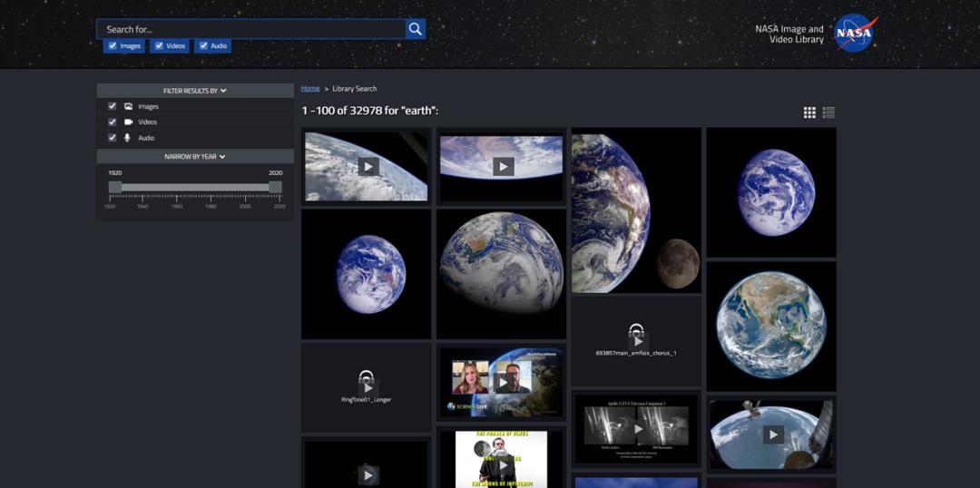Click the magnifying glass search button
Viewport: 980px width, 488px height.
click(x=416, y=29)
